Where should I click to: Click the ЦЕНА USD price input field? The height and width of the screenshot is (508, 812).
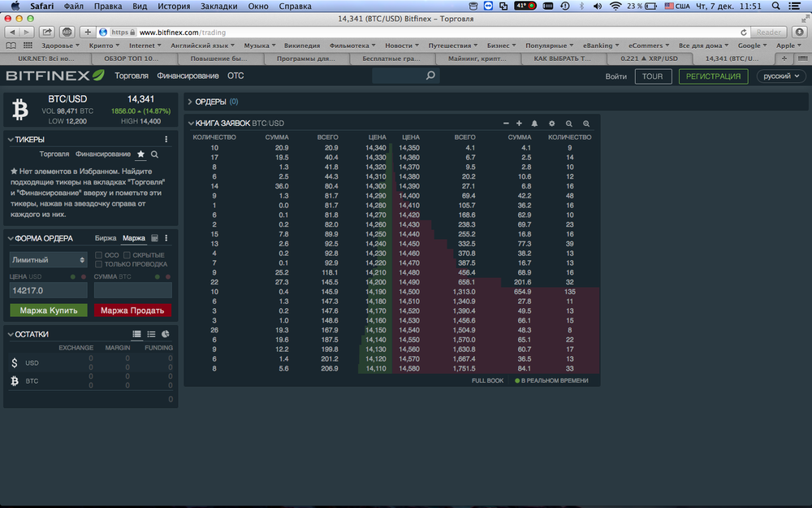click(49, 290)
